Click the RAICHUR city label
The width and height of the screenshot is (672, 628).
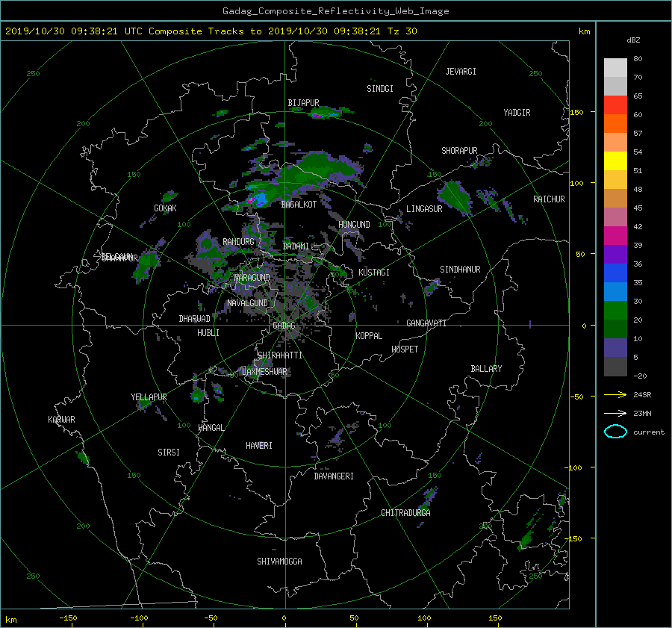[549, 199]
